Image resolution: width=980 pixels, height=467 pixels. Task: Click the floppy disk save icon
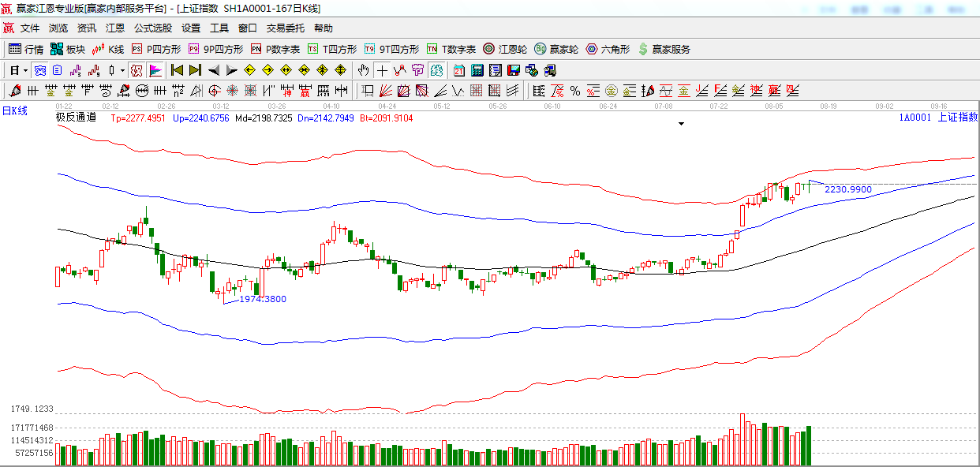pos(513,70)
